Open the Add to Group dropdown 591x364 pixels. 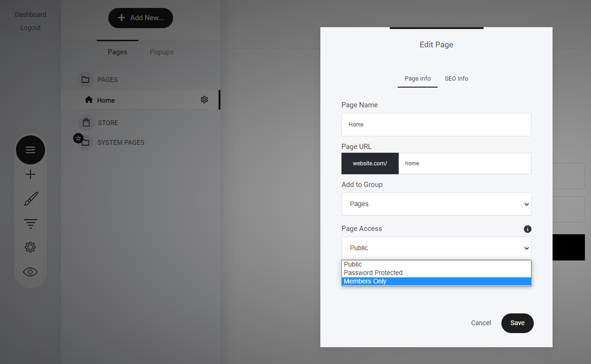(x=436, y=204)
